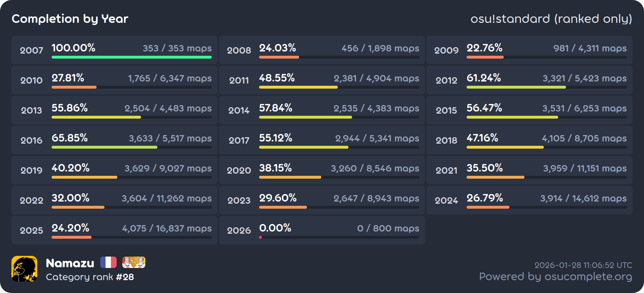This screenshot has width=644, height=293.
Task: Click the SS badge icon beside the flag
Action: click(133, 262)
